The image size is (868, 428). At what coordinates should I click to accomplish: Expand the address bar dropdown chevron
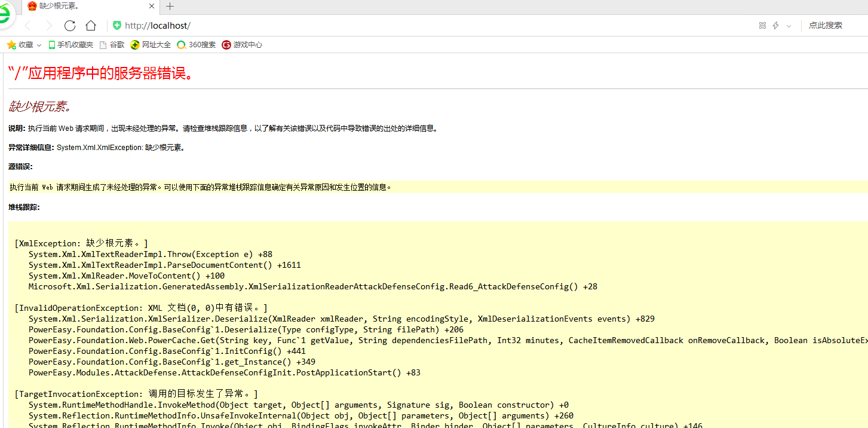click(789, 26)
